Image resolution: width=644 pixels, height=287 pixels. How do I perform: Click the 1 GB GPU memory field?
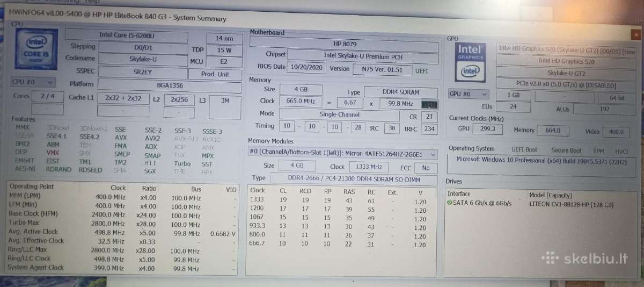pos(513,95)
